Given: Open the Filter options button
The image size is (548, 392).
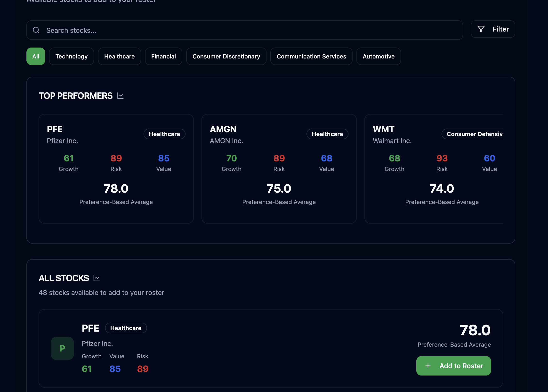Looking at the screenshot, I should tap(493, 29).
